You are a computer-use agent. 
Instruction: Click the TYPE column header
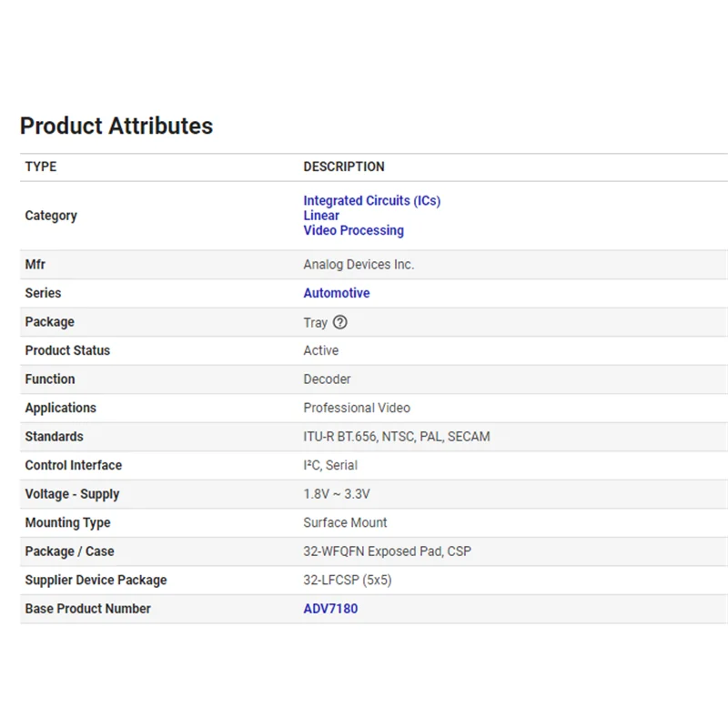[x=41, y=167]
